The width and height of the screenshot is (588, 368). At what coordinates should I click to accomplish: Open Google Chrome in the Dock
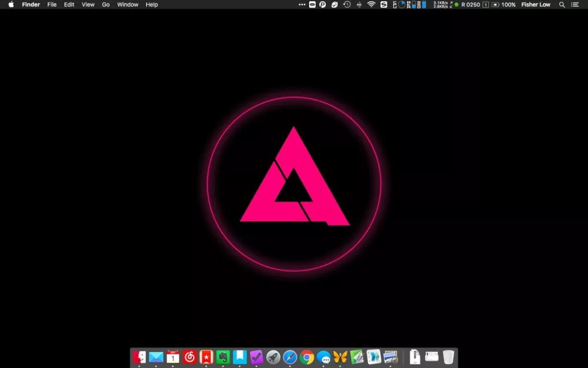[307, 357]
